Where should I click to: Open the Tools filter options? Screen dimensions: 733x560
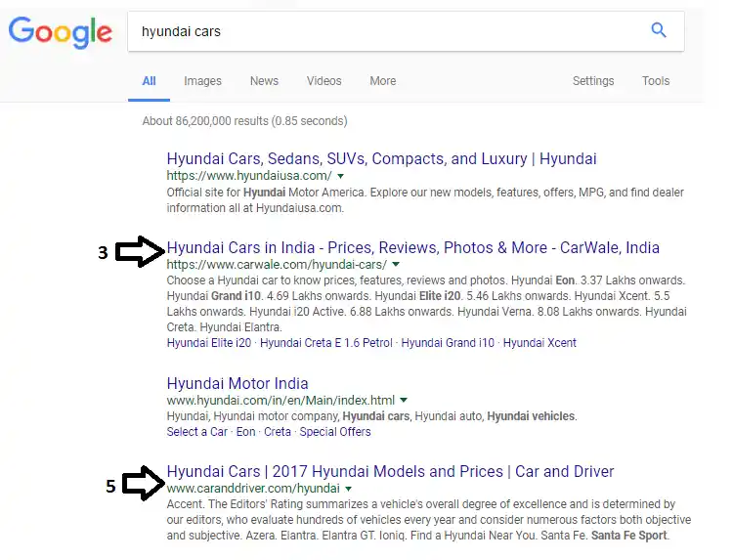656,81
